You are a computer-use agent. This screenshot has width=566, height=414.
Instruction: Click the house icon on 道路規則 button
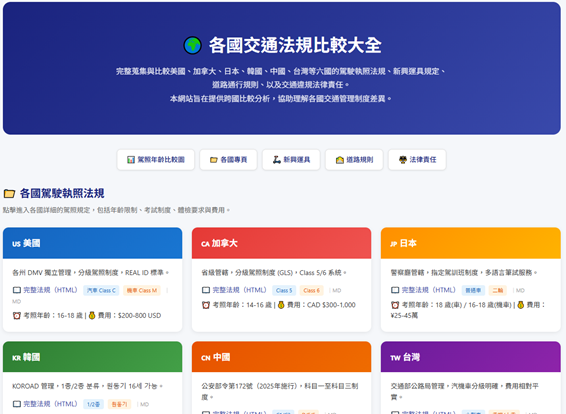click(x=339, y=160)
